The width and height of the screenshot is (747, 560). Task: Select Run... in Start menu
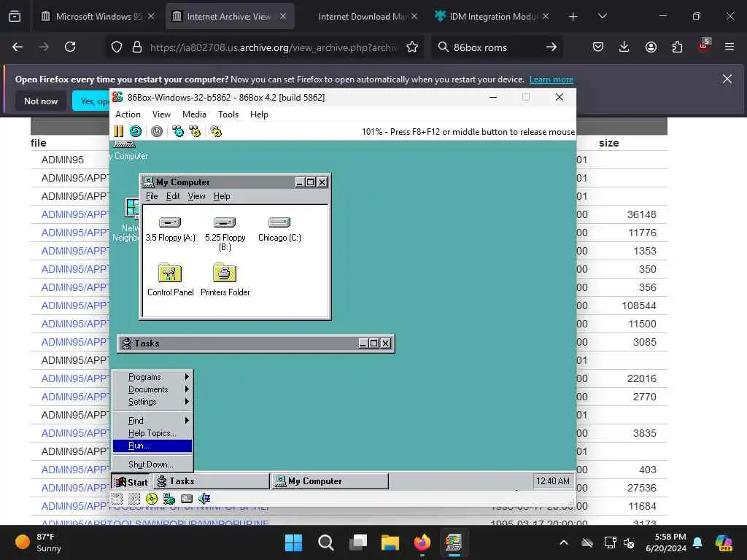pos(153,446)
